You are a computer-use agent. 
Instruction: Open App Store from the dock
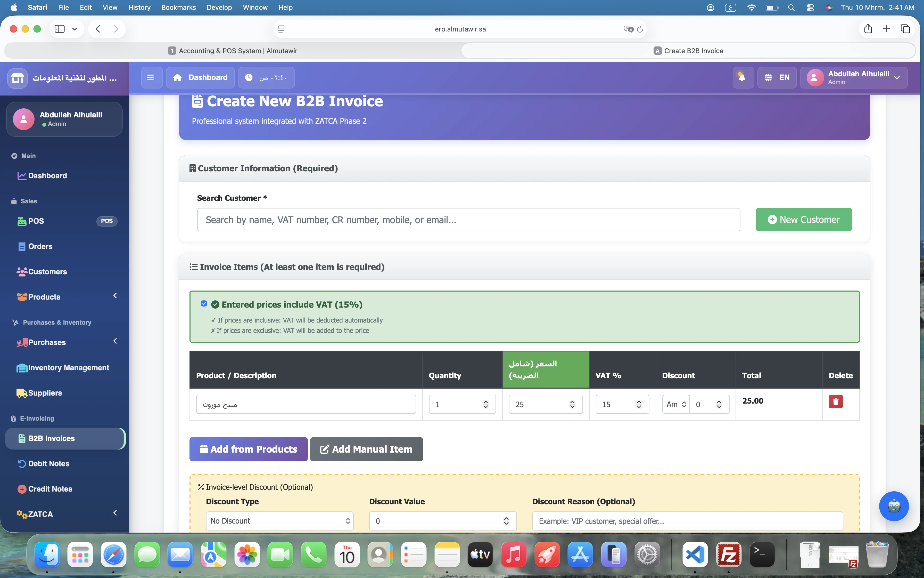(580, 555)
